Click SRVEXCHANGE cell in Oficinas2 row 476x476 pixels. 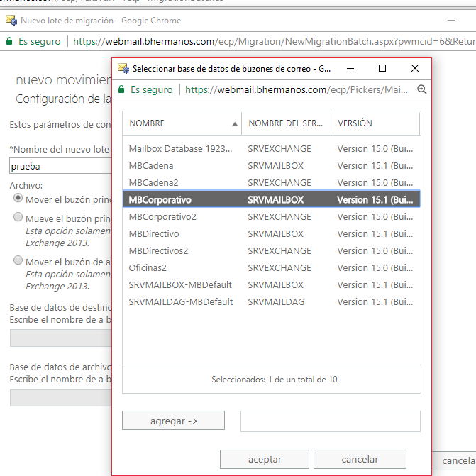(x=279, y=267)
